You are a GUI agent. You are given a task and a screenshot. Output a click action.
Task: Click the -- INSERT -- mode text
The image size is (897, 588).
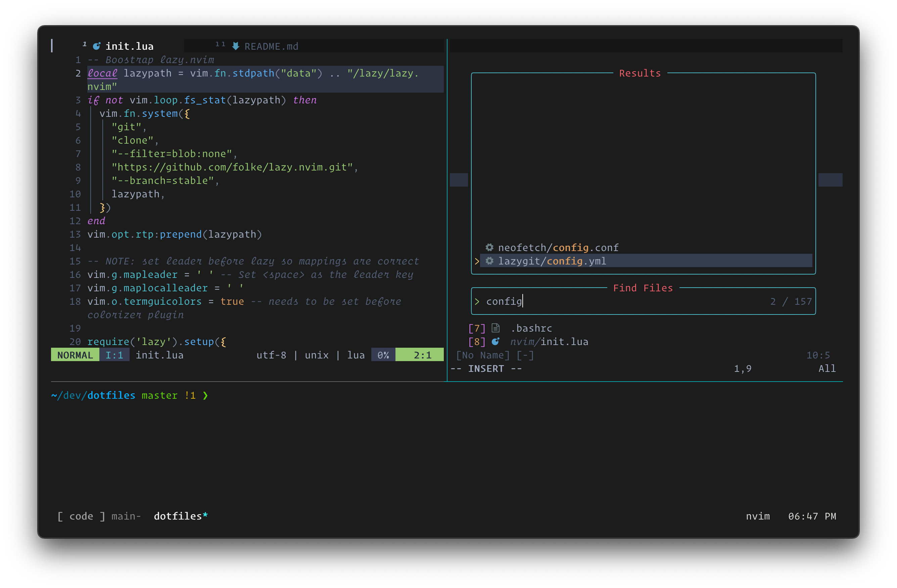point(486,369)
